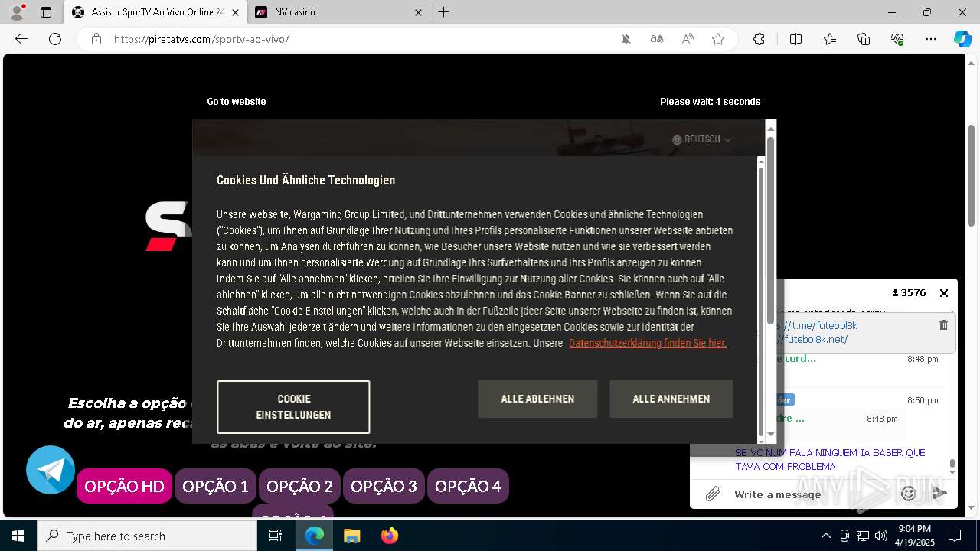Toggle the split screen icon
Viewport: 980px width, 551px height.
(x=795, y=39)
